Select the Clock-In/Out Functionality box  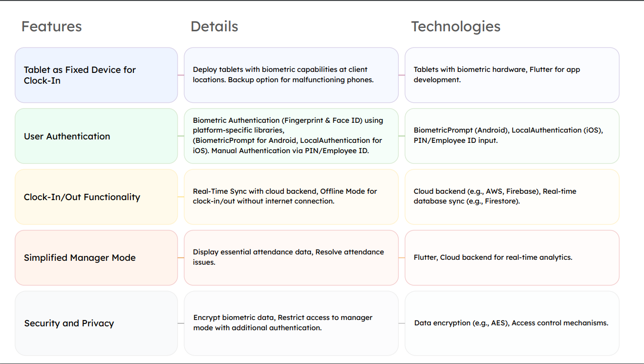coord(96,197)
